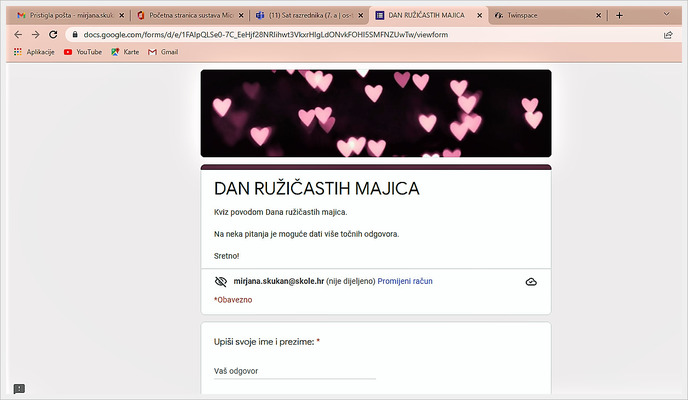Open a new tab with the plus button
688x400 pixels.
pyautogui.click(x=619, y=15)
